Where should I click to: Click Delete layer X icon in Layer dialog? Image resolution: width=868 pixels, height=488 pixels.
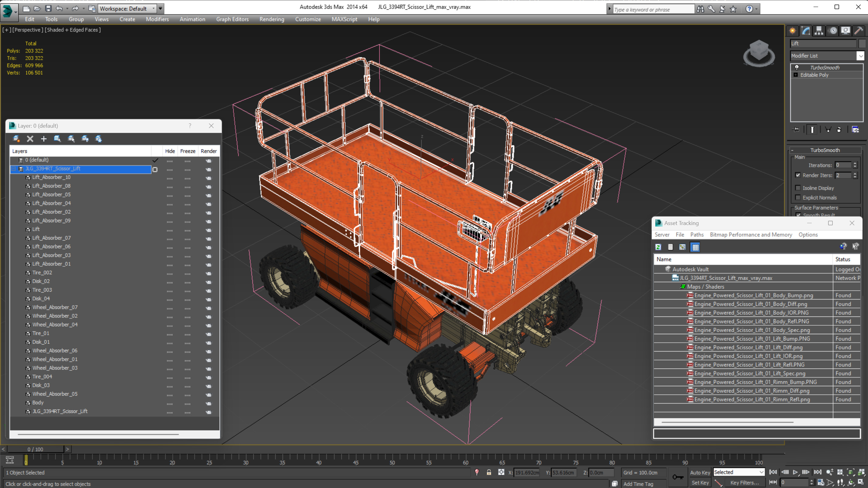click(30, 139)
